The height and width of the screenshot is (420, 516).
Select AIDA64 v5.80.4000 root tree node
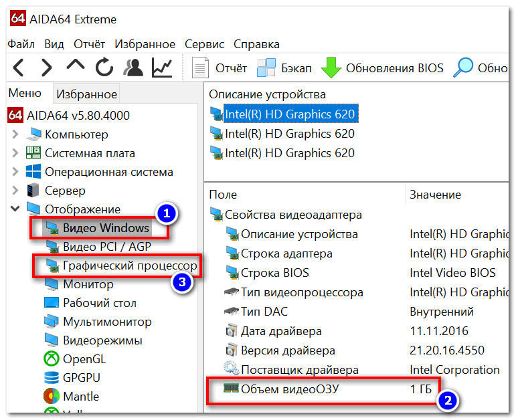69,116
